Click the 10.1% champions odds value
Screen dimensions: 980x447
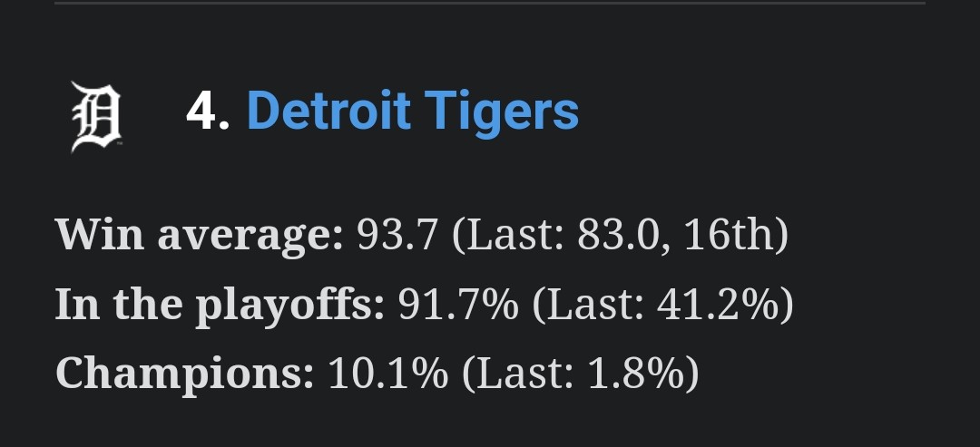point(387,373)
